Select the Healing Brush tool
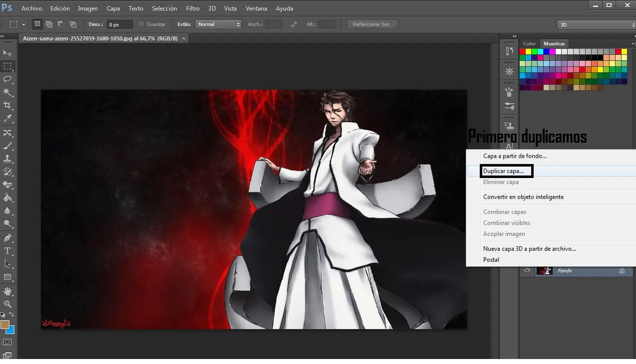The image size is (636, 364). coord(7,133)
